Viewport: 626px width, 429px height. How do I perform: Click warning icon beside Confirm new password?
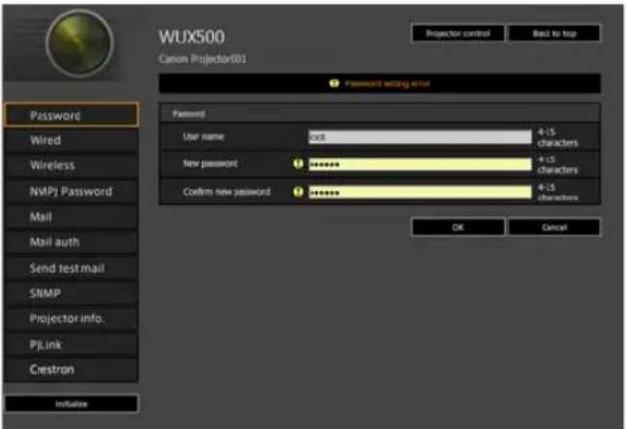point(298,192)
